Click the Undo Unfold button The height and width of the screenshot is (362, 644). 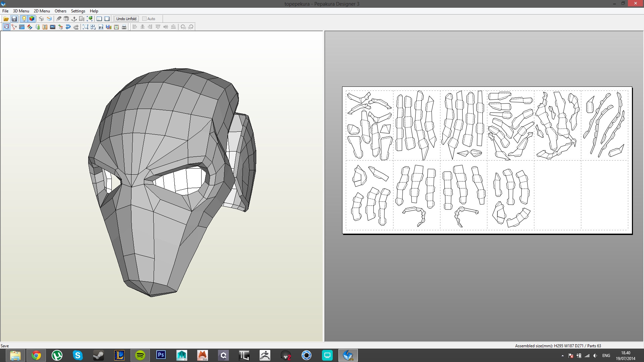pyautogui.click(x=126, y=19)
